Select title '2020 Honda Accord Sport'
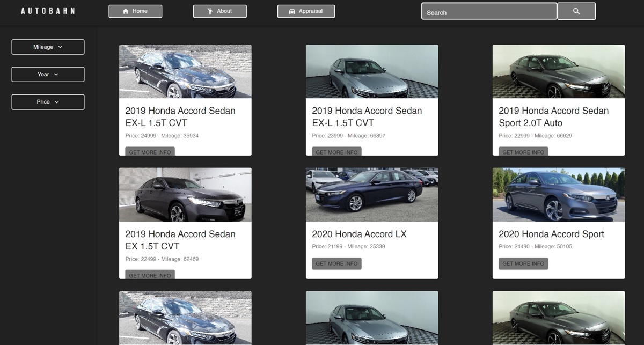Screen dimensions: 644x345 551,234
